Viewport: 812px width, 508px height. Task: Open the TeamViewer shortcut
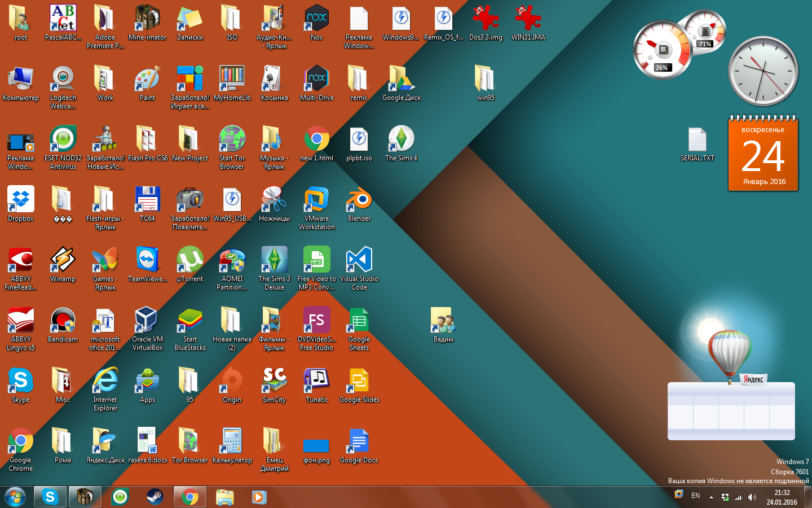point(147,264)
